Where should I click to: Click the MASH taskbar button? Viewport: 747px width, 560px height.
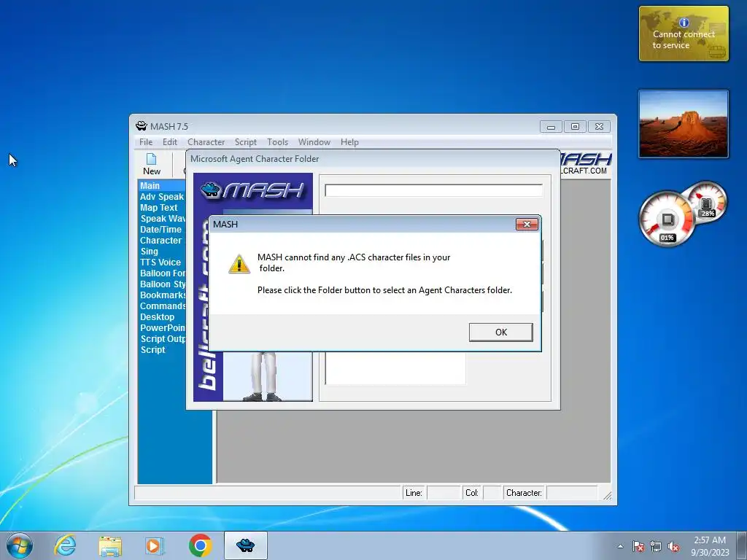click(x=245, y=545)
